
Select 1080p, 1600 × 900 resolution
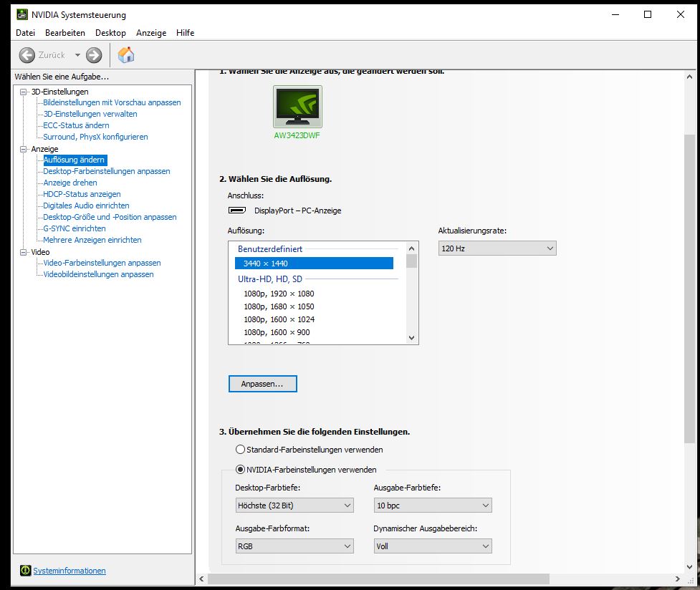(277, 332)
